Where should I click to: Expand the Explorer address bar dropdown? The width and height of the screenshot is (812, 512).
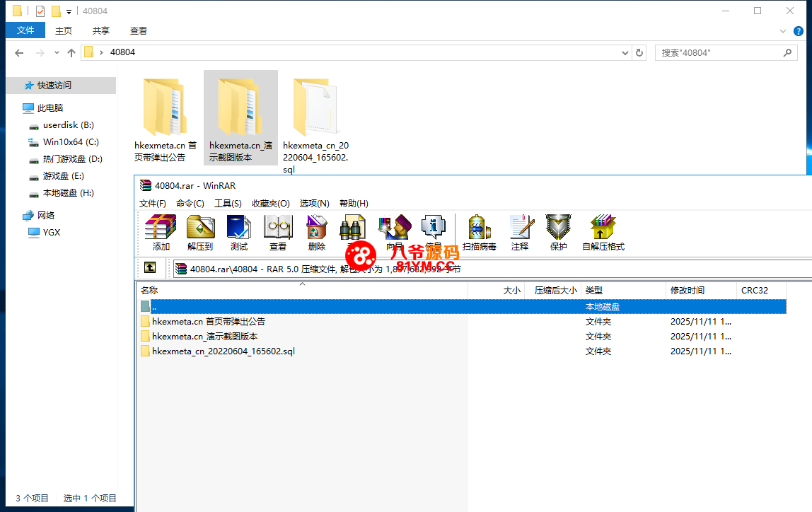point(625,53)
